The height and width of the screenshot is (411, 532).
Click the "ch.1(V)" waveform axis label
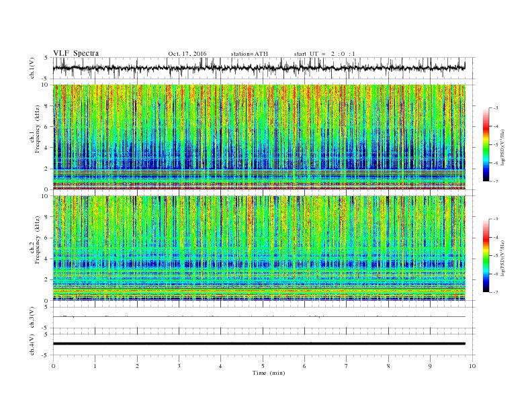click(x=32, y=68)
